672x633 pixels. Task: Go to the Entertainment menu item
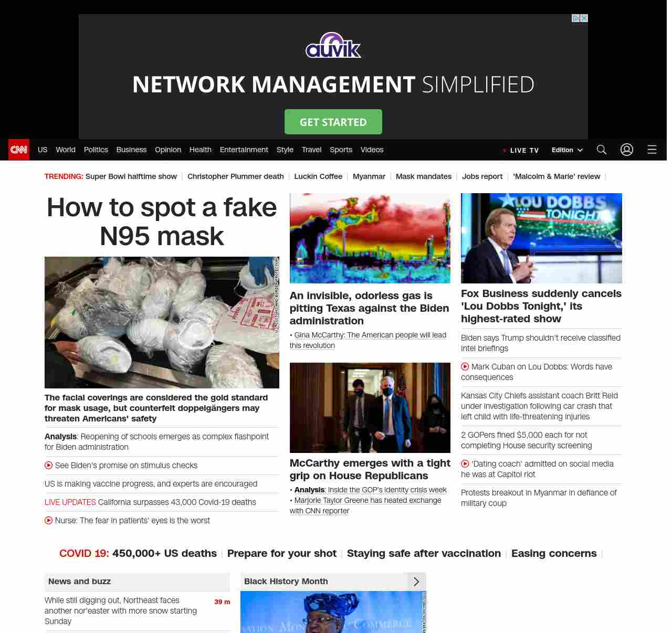click(244, 150)
